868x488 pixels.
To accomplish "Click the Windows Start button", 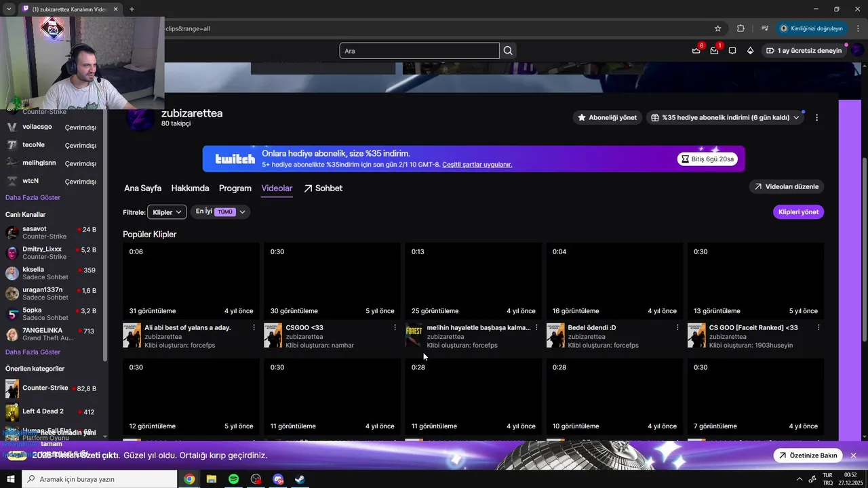I will [x=11, y=479].
